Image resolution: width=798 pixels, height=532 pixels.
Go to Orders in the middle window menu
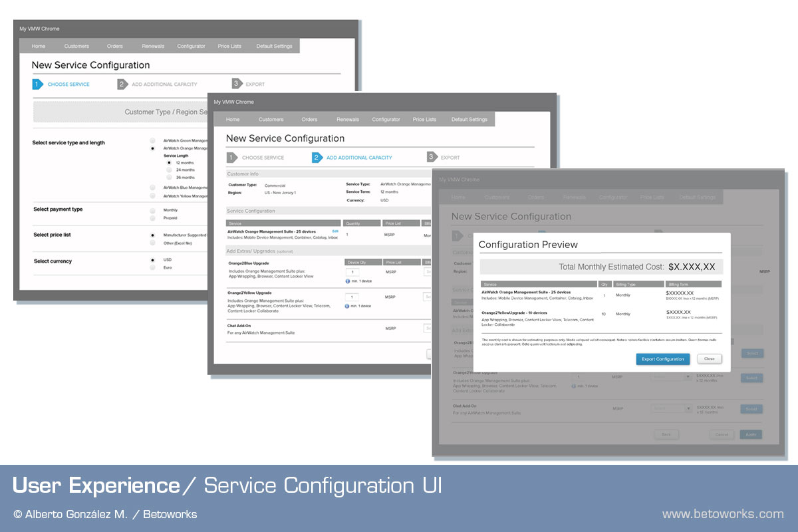pyautogui.click(x=309, y=120)
